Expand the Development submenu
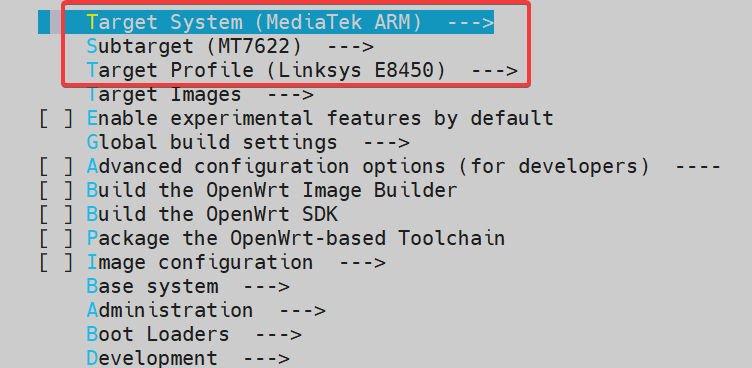The height and width of the screenshot is (368, 752). pyautogui.click(x=188, y=358)
